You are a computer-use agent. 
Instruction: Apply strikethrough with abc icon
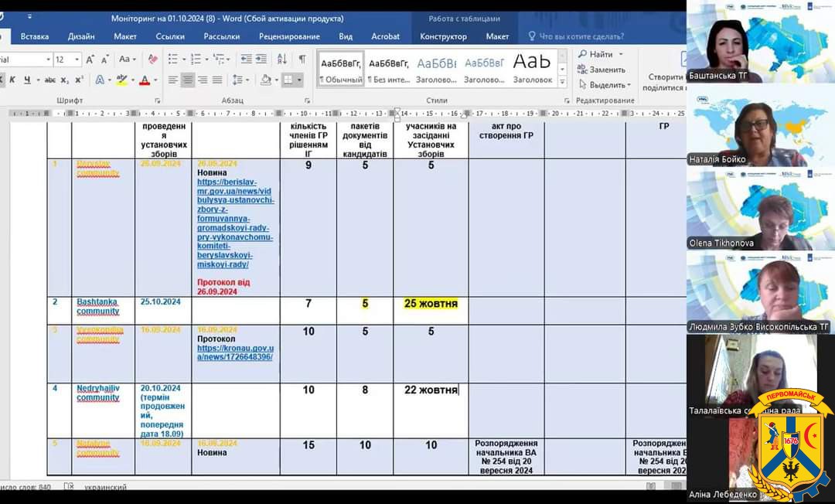pyautogui.click(x=50, y=80)
